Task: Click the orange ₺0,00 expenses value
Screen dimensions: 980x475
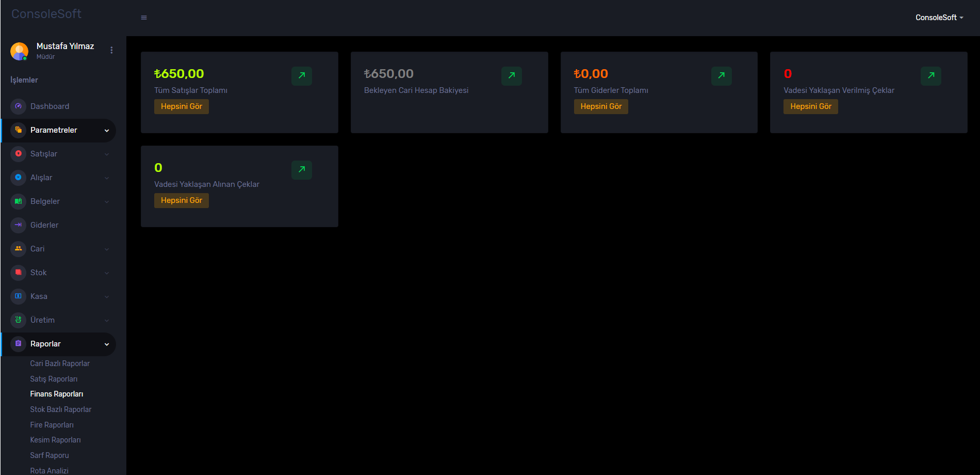Action: click(x=591, y=74)
